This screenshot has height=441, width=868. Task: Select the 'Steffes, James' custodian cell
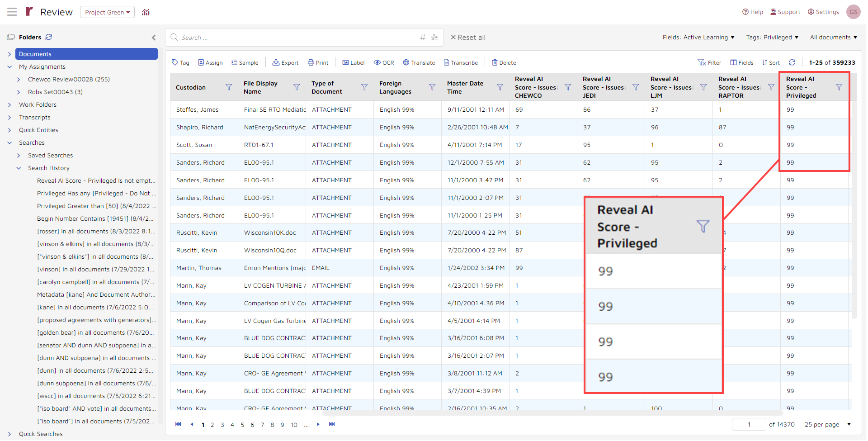[204, 109]
